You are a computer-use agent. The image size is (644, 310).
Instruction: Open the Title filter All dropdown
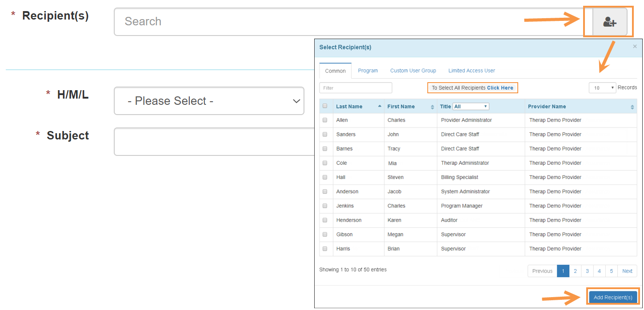471,107
